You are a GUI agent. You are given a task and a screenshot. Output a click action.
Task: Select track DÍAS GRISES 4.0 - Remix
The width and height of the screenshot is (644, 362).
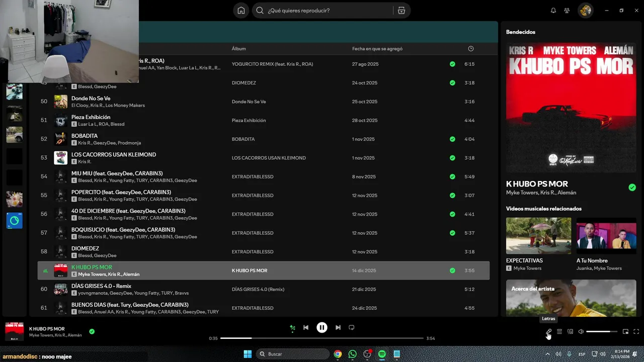(x=101, y=286)
